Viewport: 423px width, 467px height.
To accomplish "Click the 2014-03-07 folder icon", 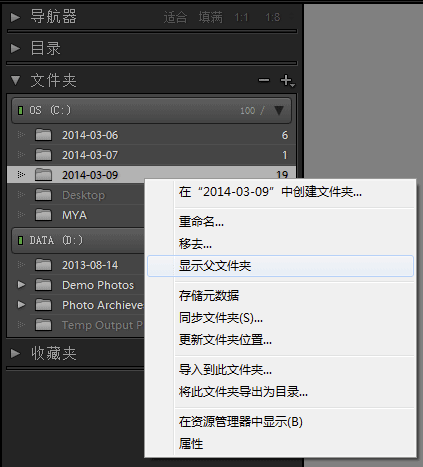I will point(43,155).
